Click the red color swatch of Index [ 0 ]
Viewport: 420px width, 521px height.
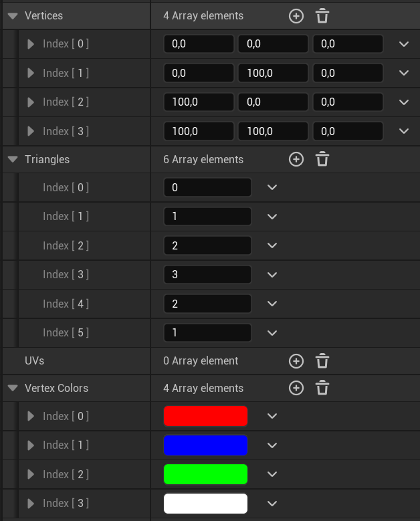(x=205, y=416)
